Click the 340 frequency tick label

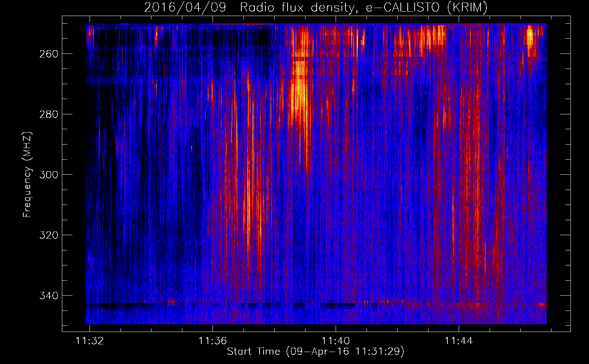click(49, 296)
